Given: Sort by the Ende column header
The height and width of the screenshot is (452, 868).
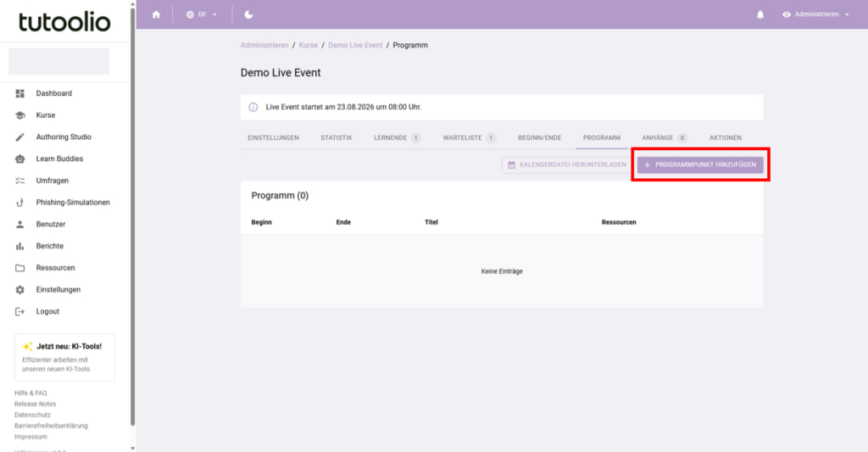Looking at the screenshot, I should 343,222.
